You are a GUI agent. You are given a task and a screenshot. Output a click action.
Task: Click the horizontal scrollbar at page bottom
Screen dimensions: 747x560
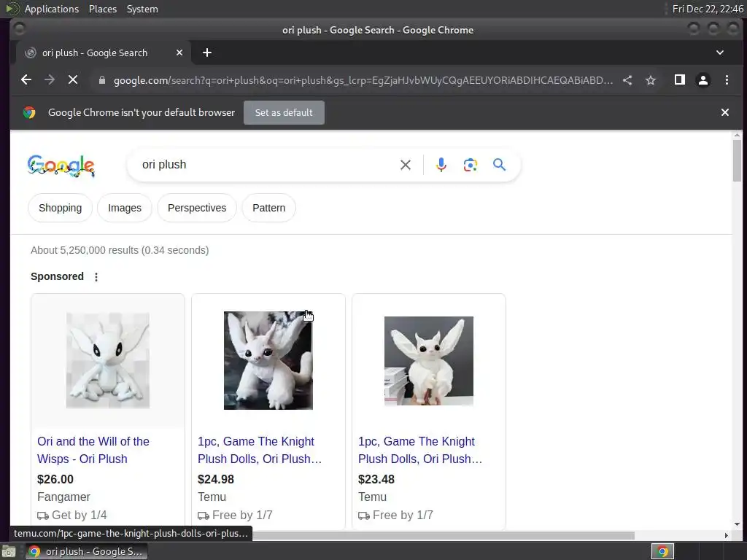[x=443, y=536]
